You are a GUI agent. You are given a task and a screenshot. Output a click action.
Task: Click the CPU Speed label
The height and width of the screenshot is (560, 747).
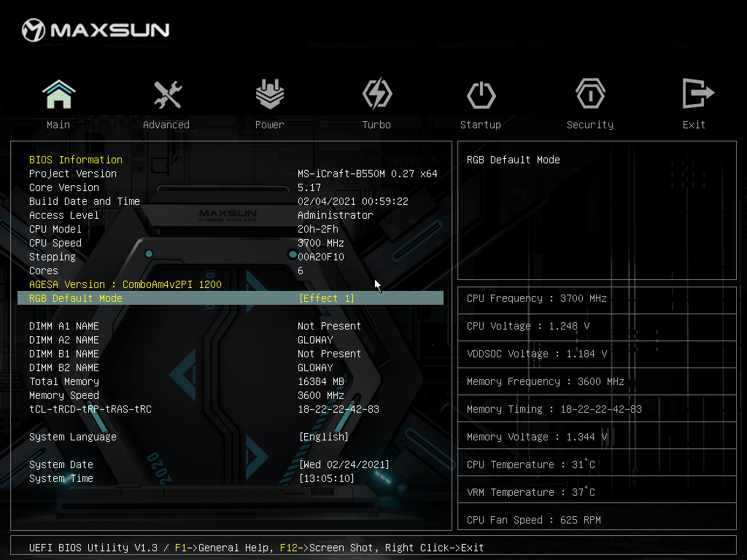point(55,242)
